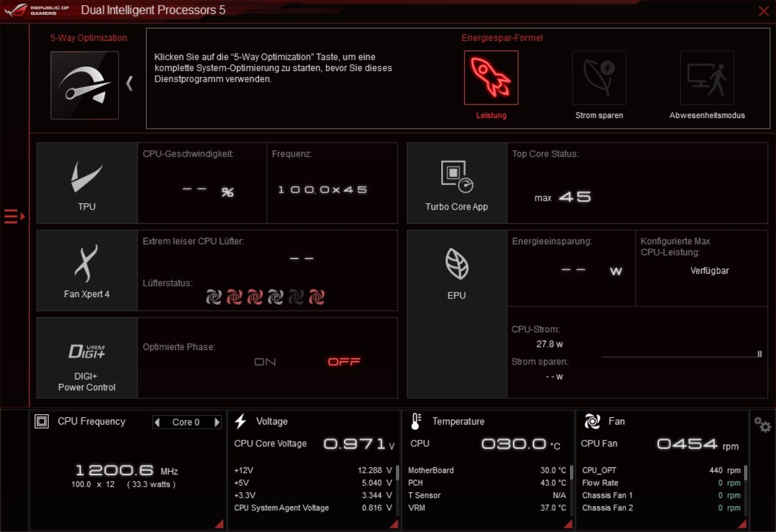Select the CPU_OPT fan row

(x=661, y=470)
